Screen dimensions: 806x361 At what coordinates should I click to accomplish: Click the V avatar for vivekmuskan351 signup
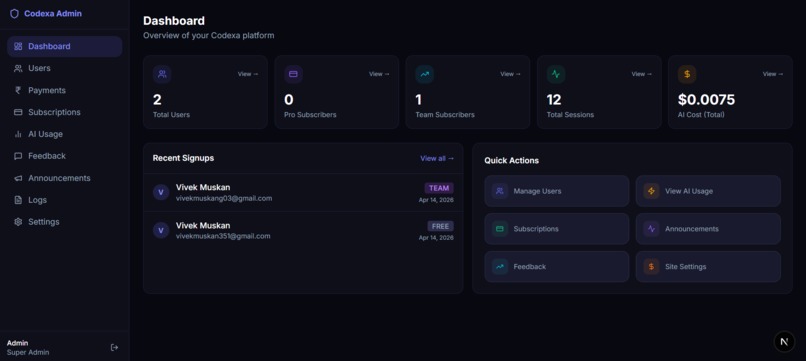161,230
